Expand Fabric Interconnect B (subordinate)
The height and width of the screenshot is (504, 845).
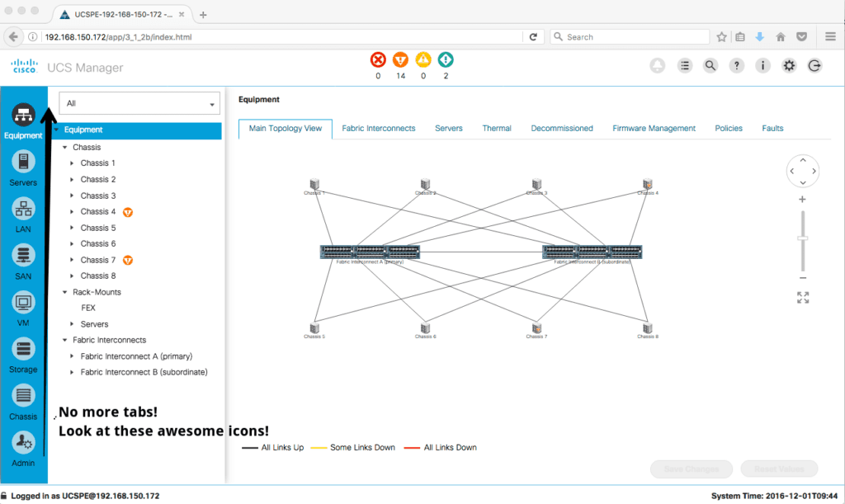click(72, 372)
